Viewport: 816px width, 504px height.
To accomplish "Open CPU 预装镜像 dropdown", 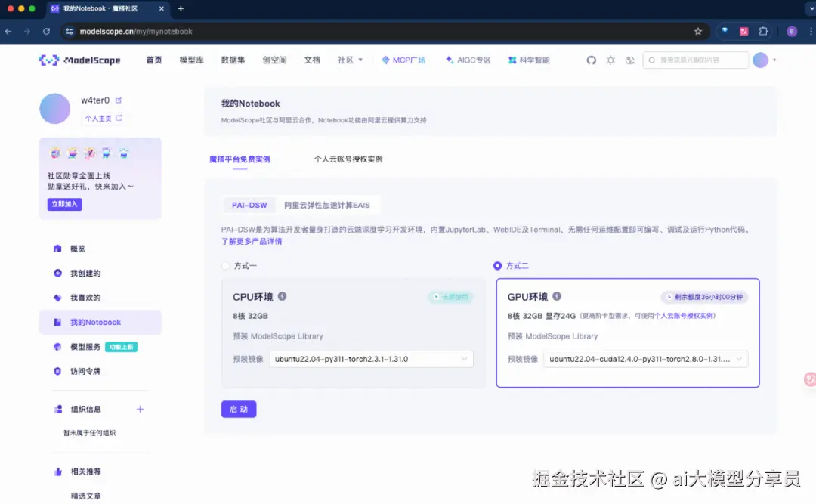I will (x=371, y=359).
